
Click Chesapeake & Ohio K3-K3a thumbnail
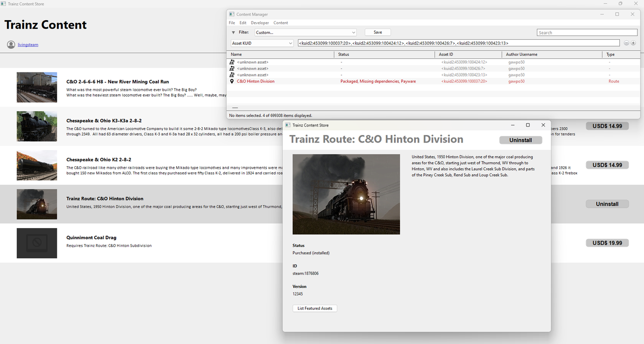(x=37, y=126)
